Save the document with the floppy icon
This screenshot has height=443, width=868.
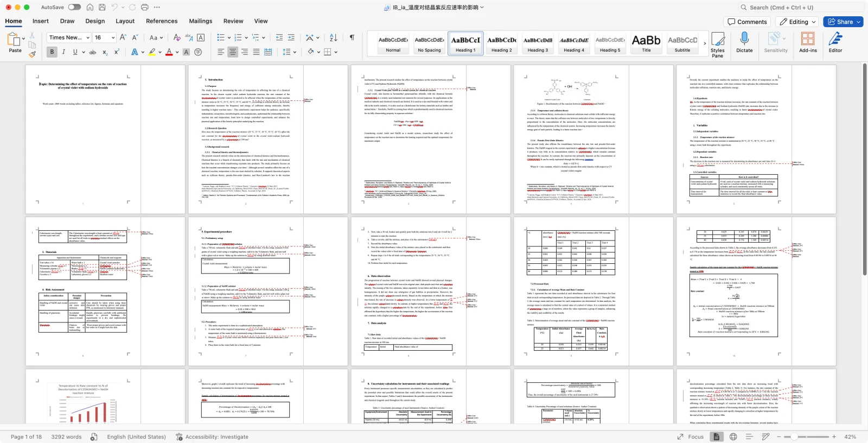point(101,7)
